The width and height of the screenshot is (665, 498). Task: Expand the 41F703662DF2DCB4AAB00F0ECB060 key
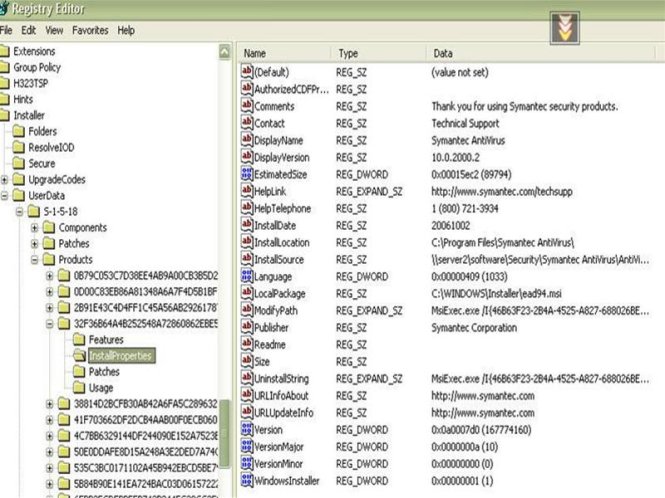pyautogui.click(x=50, y=420)
